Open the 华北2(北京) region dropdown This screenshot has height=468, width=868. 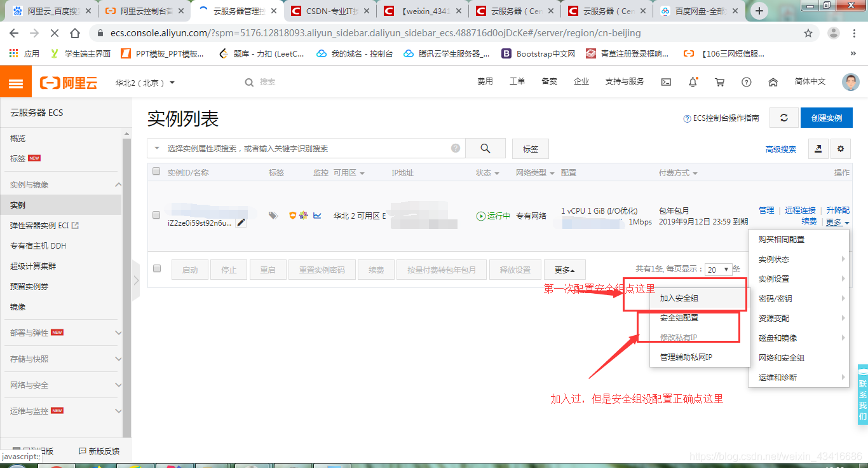click(x=145, y=83)
